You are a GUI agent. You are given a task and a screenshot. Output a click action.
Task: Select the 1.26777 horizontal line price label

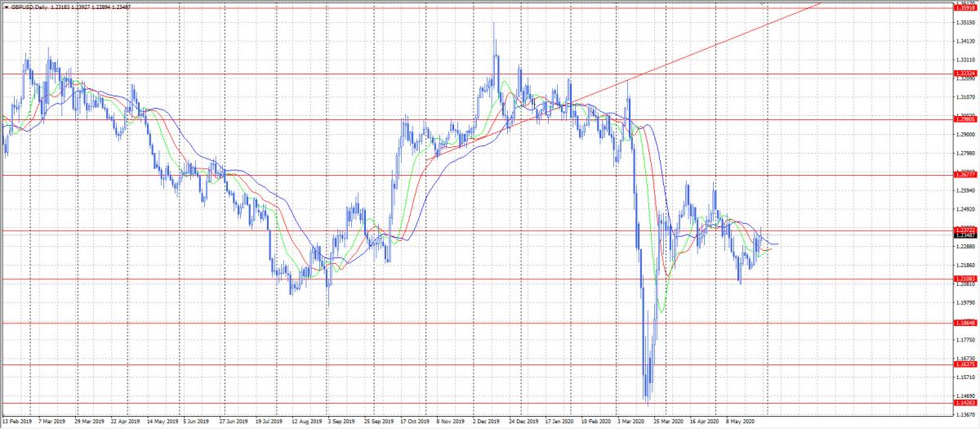pos(966,175)
